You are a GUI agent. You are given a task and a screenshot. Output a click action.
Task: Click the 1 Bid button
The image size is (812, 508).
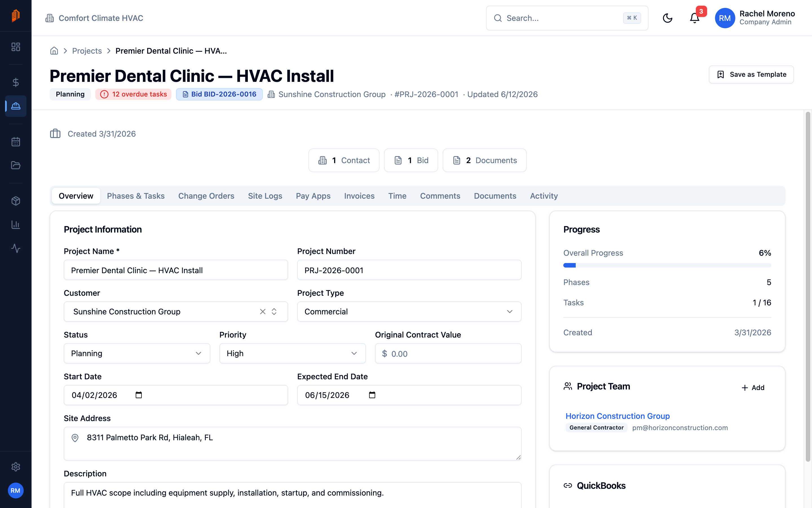(411, 160)
